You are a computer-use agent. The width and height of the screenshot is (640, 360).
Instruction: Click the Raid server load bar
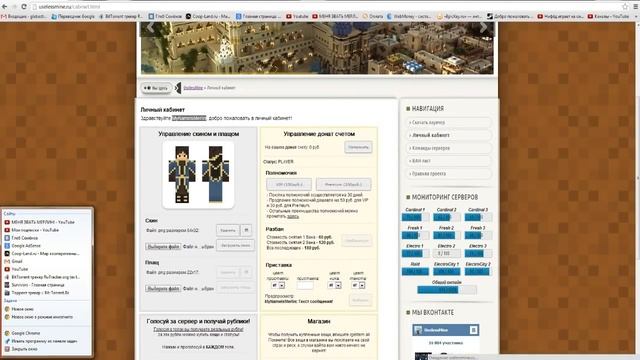click(415, 271)
